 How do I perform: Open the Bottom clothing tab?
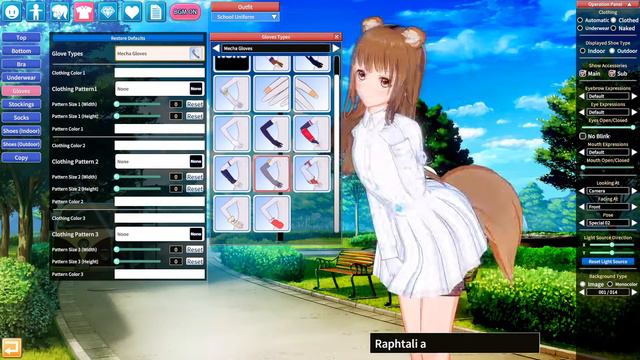(x=21, y=51)
